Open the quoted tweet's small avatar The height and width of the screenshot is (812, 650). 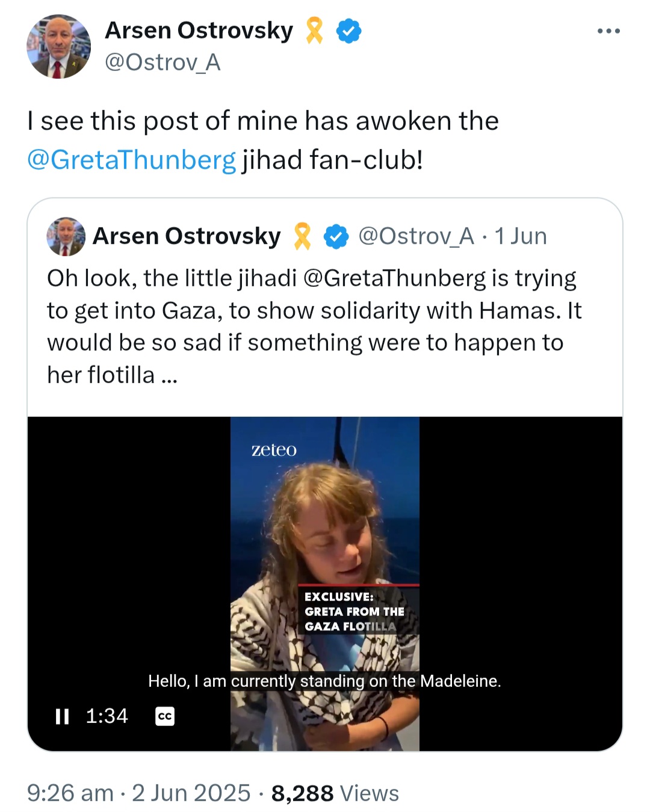[x=66, y=236]
